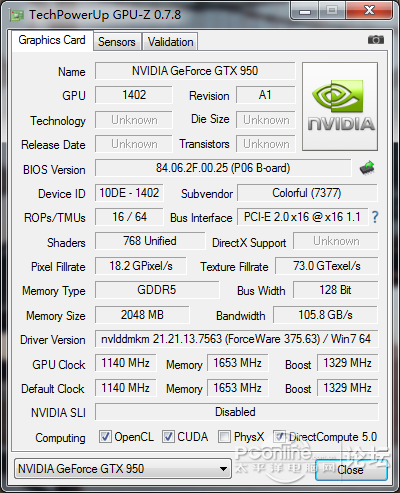
Task: Click the Driver Version text field
Action: (237, 339)
